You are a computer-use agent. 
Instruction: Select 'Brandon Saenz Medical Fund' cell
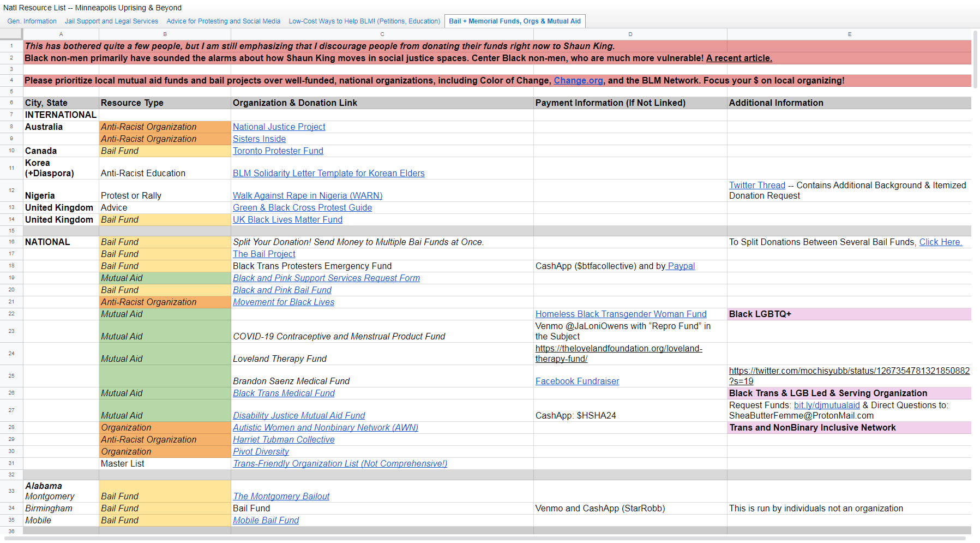(x=382, y=376)
